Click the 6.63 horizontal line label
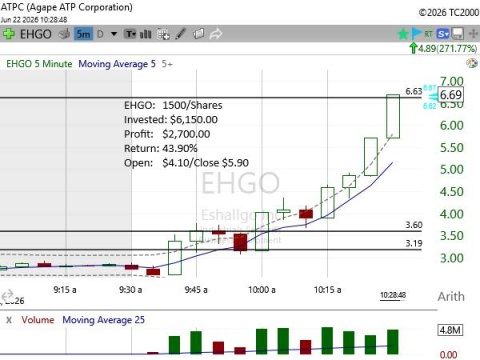 coord(414,91)
